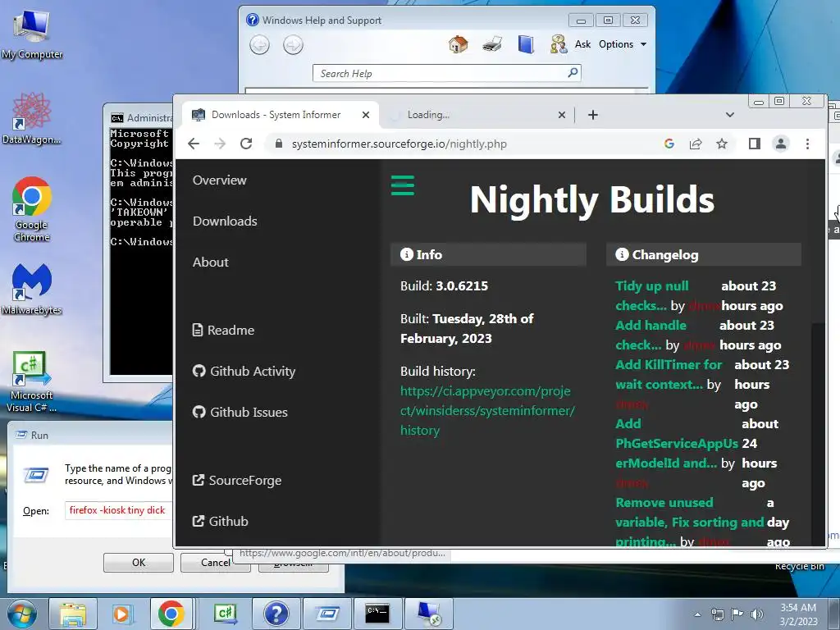Screen dimensions: 840x630
Task: Click the Google icon in address bar
Action: pos(669,144)
